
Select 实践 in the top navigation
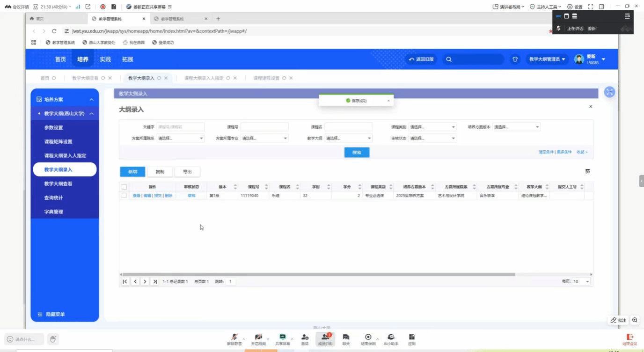pos(105,59)
